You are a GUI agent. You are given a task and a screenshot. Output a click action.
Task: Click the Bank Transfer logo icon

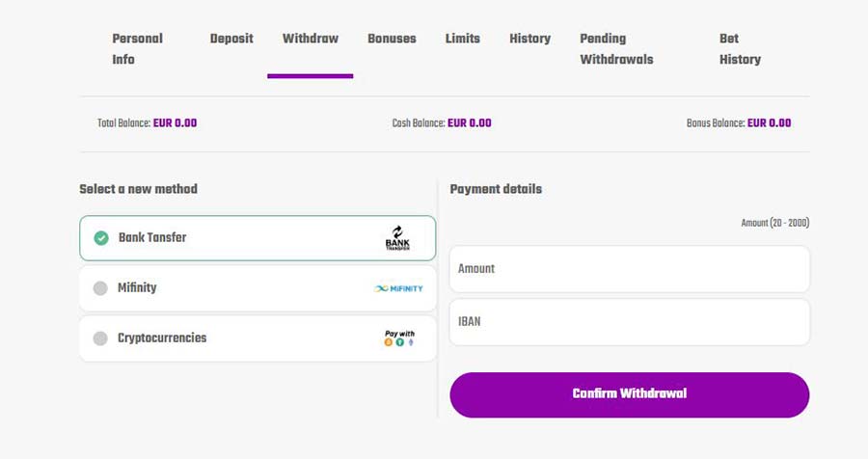pyautogui.click(x=397, y=238)
